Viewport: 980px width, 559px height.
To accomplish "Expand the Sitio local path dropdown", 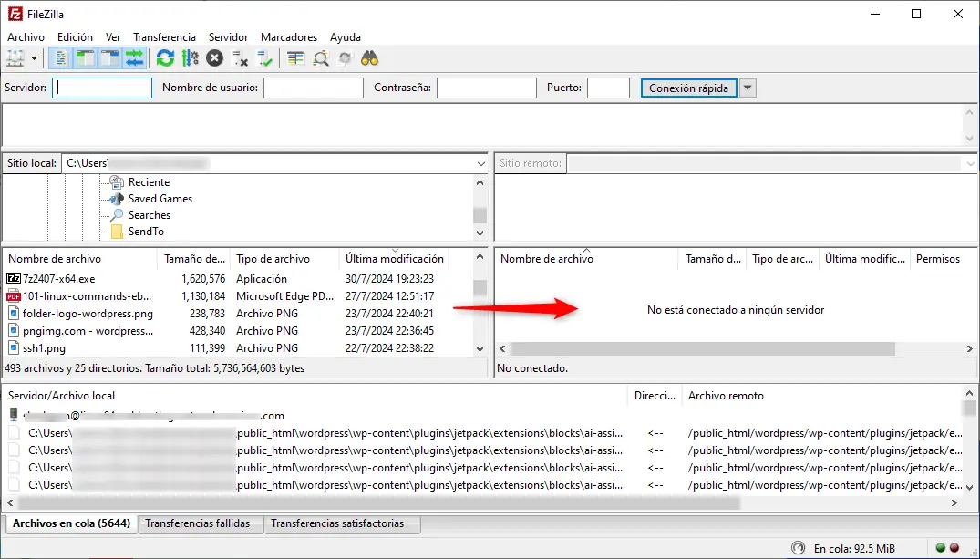I will [480, 164].
